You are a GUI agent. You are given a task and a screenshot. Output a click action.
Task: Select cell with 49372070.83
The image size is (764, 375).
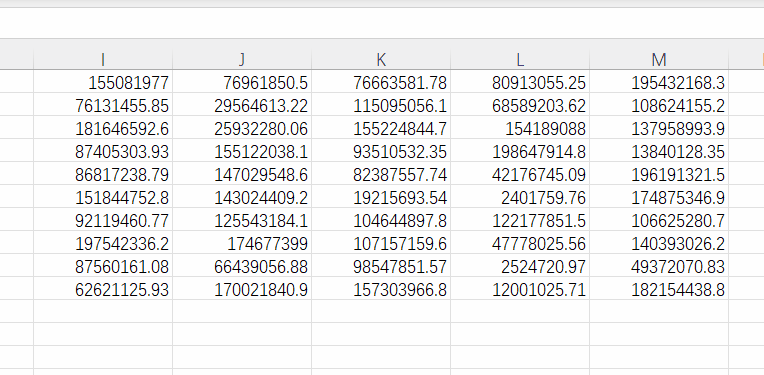coord(659,265)
